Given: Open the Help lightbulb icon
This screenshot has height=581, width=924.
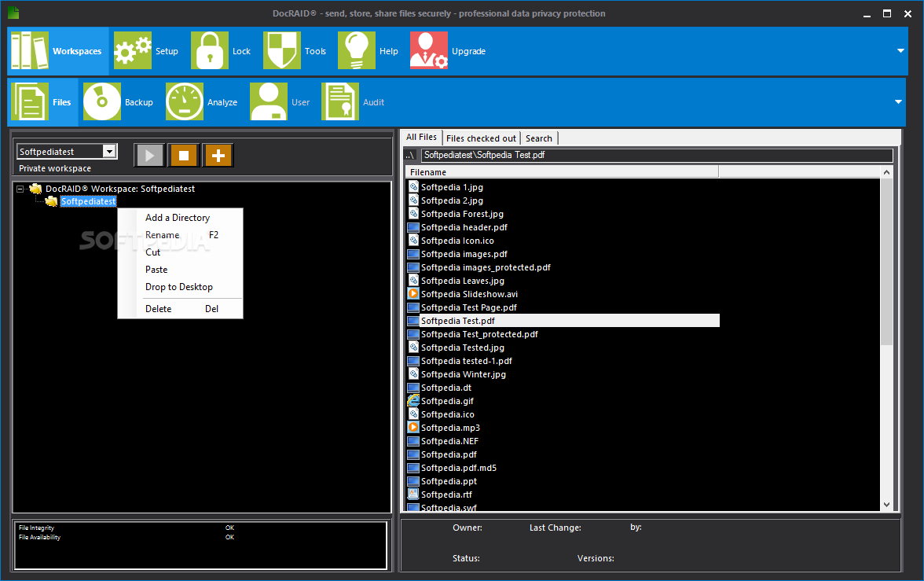Looking at the screenshot, I should [357, 51].
